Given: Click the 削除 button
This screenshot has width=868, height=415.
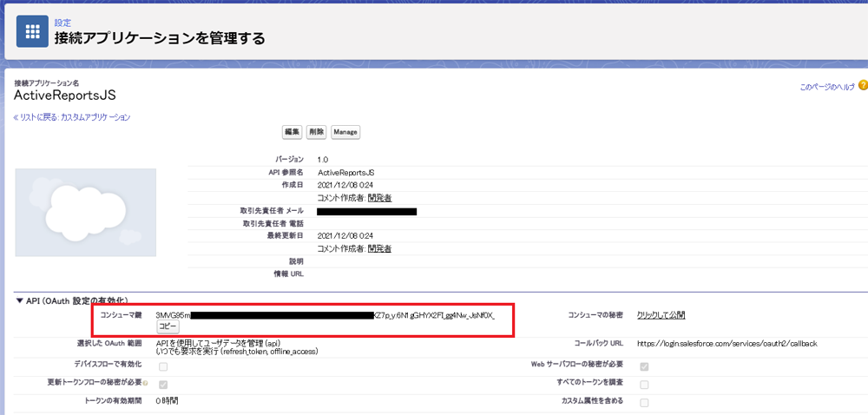Looking at the screenshot, I should (316, 132).
